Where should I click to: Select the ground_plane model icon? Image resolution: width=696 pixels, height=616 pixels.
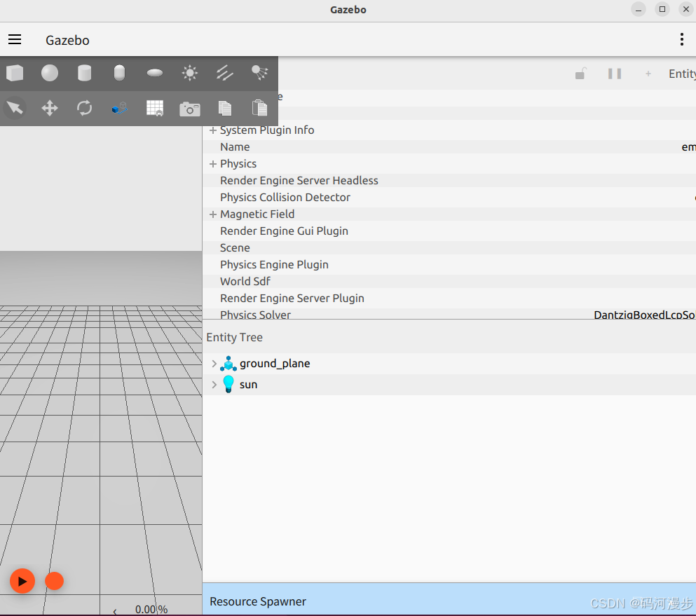(x=228, y=364)
